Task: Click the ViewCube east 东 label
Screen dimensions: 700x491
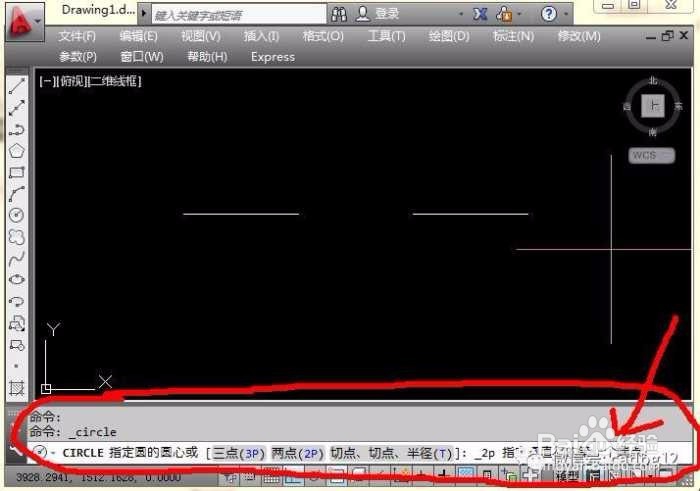Action: point(678,106)
